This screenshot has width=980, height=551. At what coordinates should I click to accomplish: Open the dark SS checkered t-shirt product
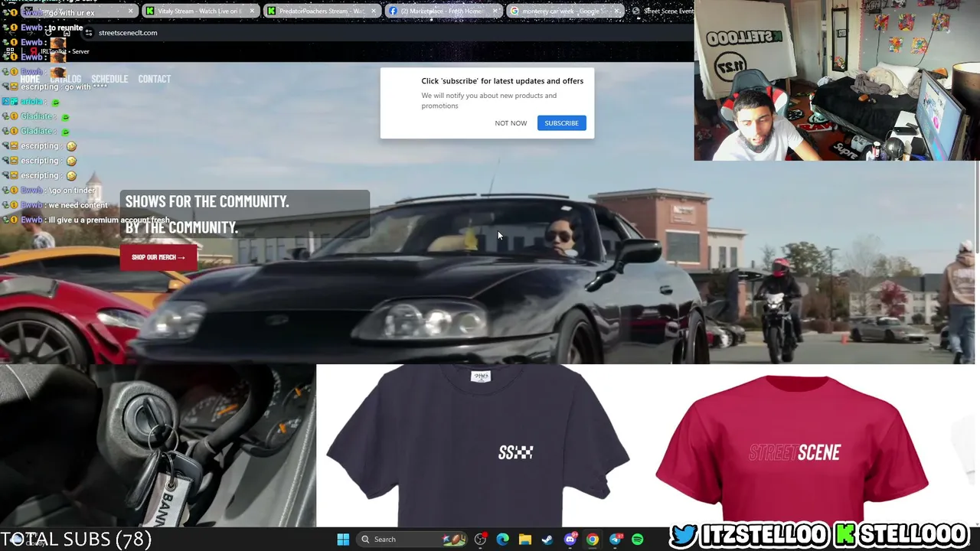point(478,446)
